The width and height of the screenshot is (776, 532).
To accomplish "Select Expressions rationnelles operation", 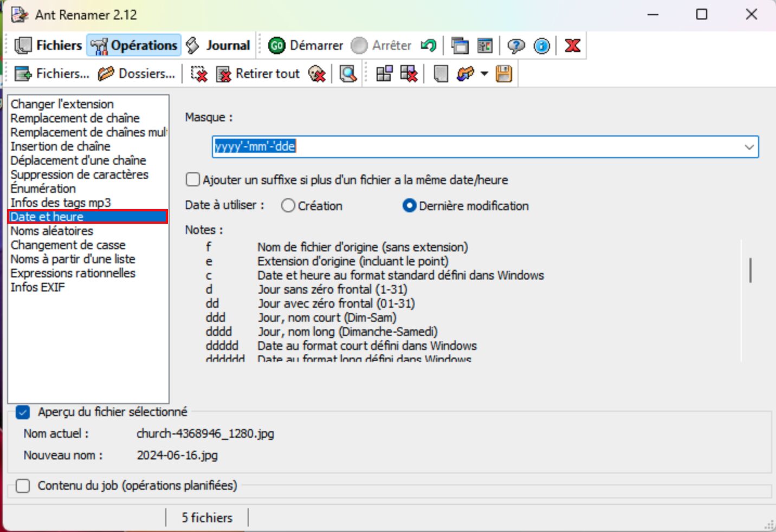I will click(x=73, y=273).
